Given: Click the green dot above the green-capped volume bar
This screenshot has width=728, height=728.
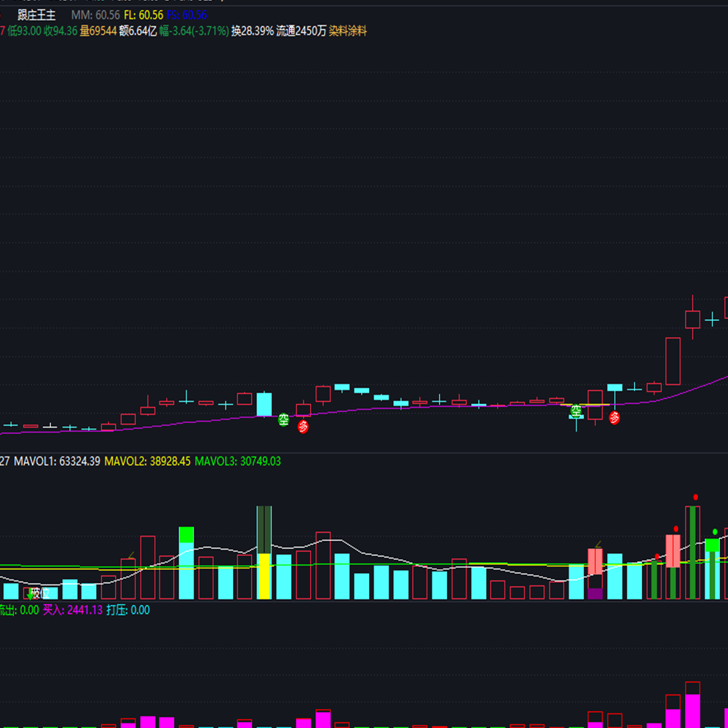Looking at the screenshot, I should tap(715, 531).
